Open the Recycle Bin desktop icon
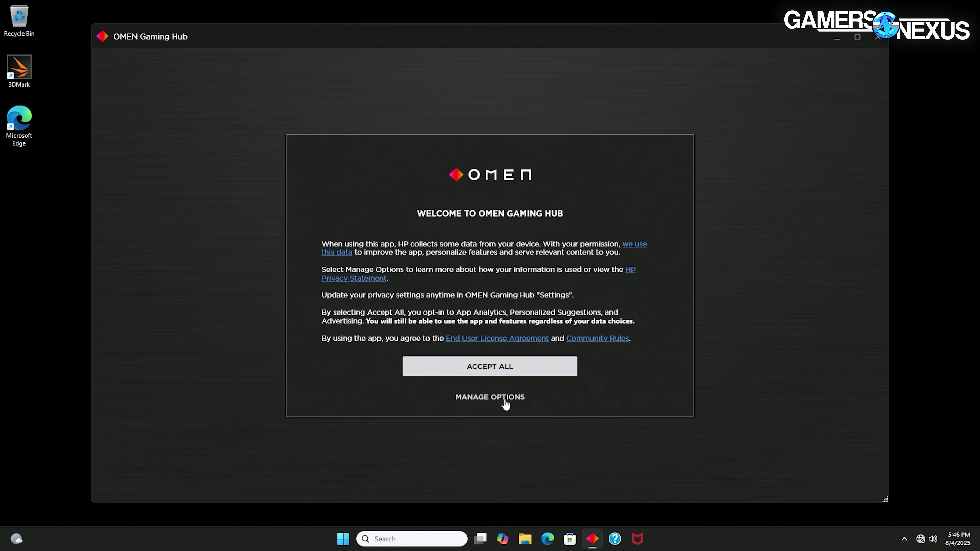Viewport: 980px width, 551px height. point(19,21)
